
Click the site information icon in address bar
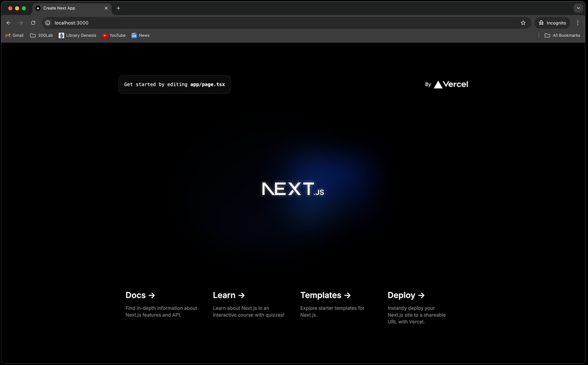click(48, 23)
